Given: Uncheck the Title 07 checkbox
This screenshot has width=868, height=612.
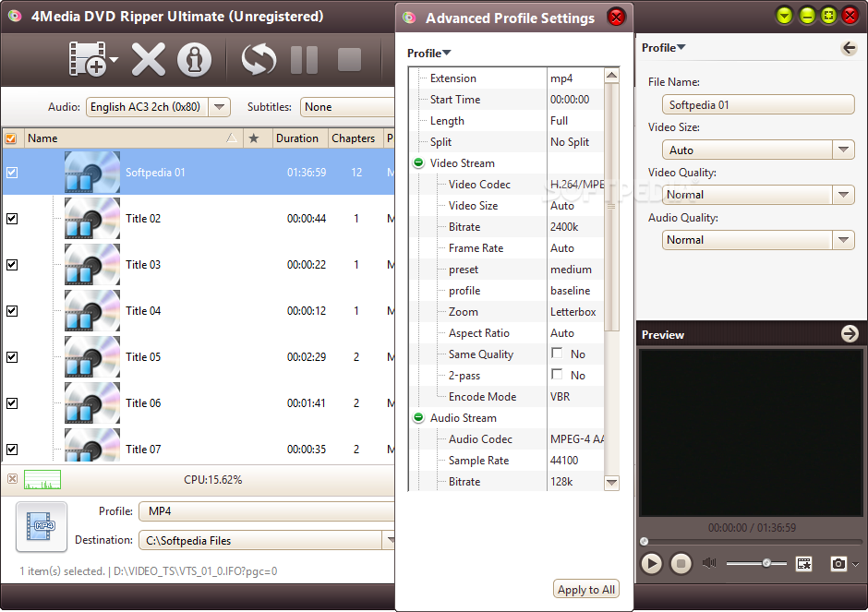Looking at the screenshot, I should click(x=12, y=450).
